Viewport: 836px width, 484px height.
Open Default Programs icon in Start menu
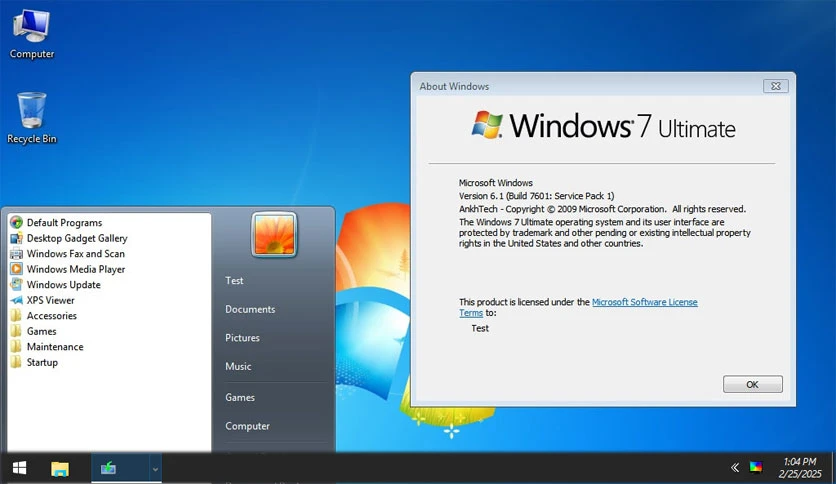(x=17, y=222)
